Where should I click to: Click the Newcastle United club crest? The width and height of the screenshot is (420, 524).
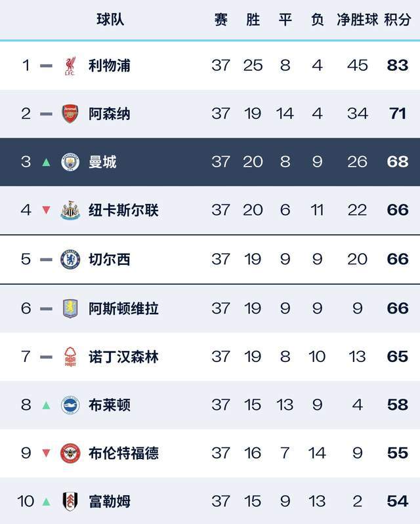pyautogui.click(x=70, y=211)
